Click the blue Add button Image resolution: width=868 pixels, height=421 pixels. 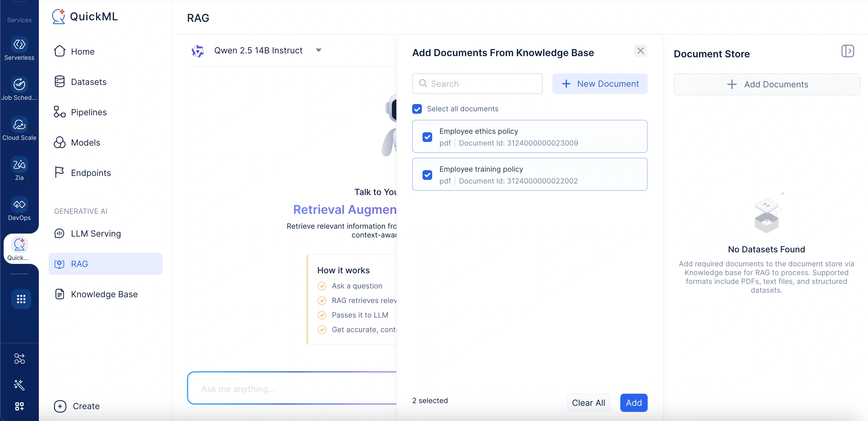click(x=633, y=402)
